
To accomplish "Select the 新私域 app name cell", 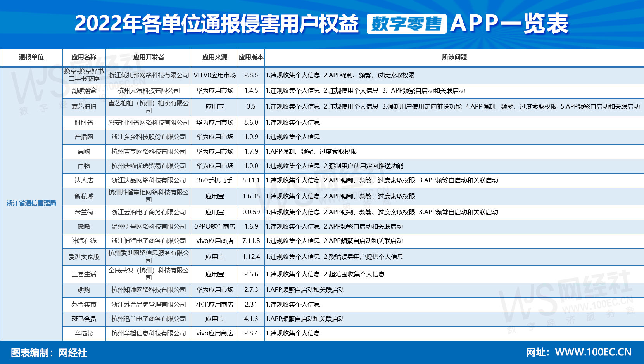I will coord(84,196).
